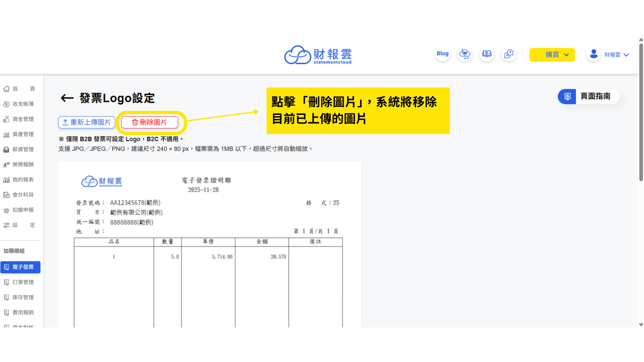644x362 pixels.
Task: Expand the 財報雲 account menu chevron
Action: coord(626,55)
